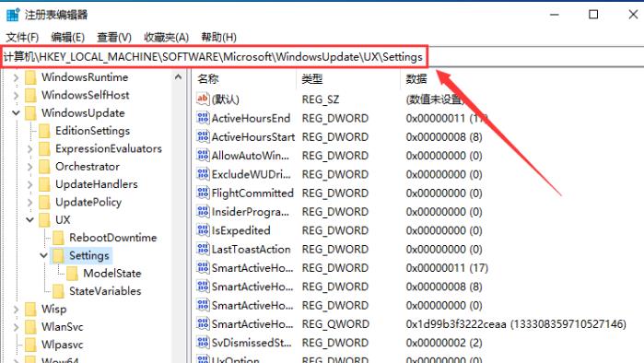Image resolution: width=644 pixels, height=363 pixels.
Task: Click the FlightCommitted DWORD icon
Action: (x=203, y=193)
